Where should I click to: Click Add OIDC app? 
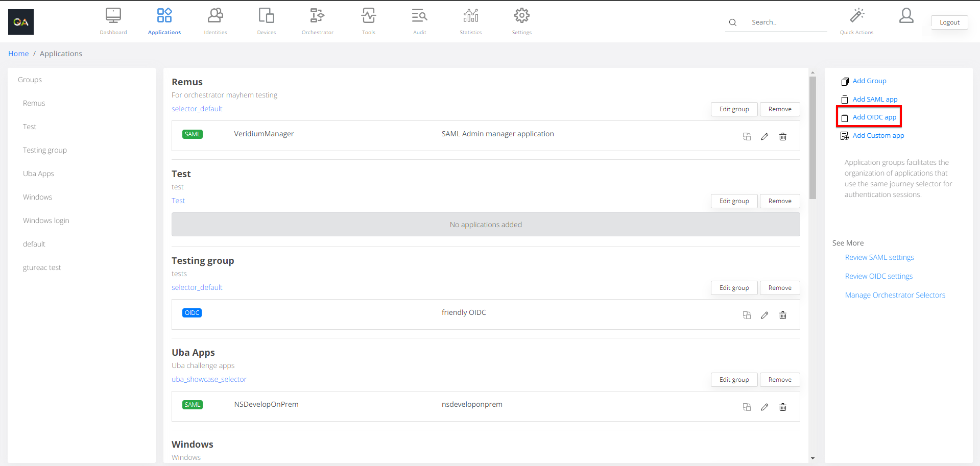coord(874,117)
